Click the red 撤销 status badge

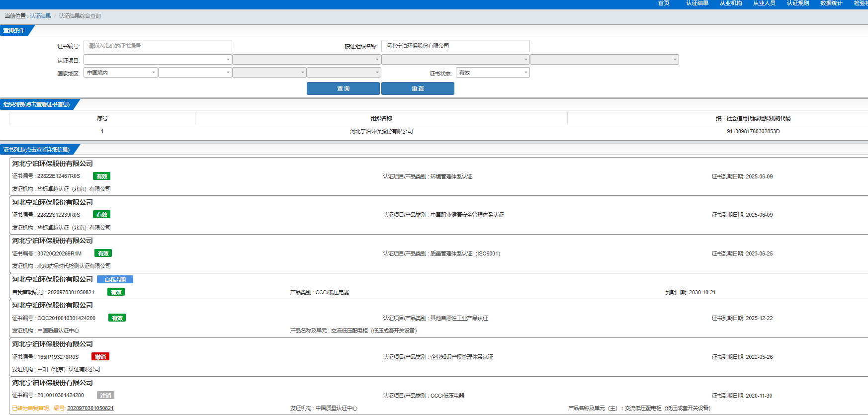pyautogui.click(x=100, y=357)
